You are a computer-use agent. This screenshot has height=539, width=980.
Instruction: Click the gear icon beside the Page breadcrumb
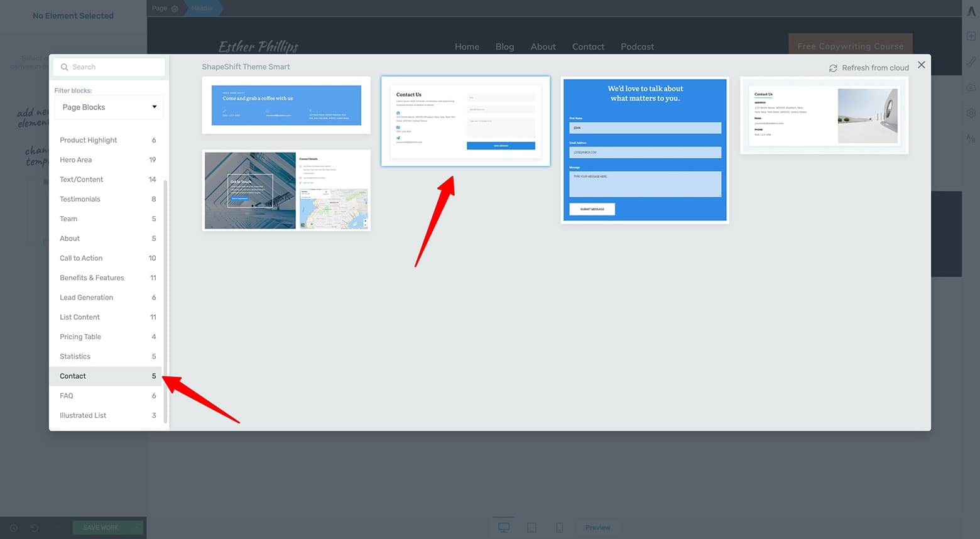coord(175,8)
